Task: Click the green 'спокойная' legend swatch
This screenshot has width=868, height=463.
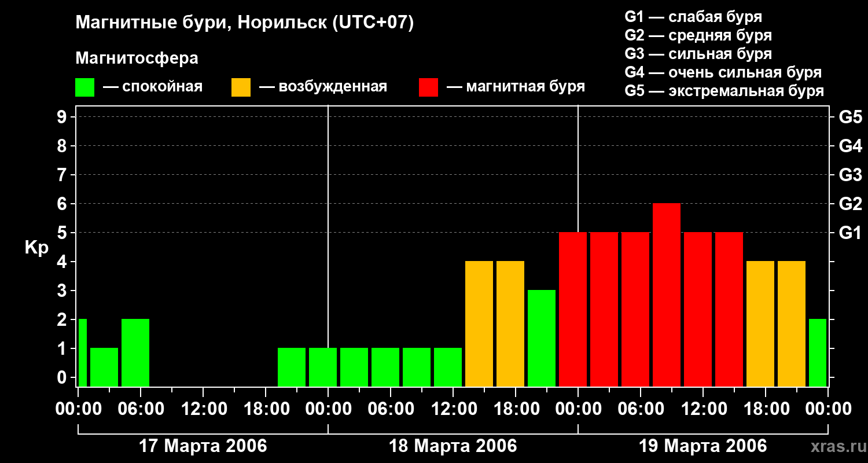Action: click(84, 87)
